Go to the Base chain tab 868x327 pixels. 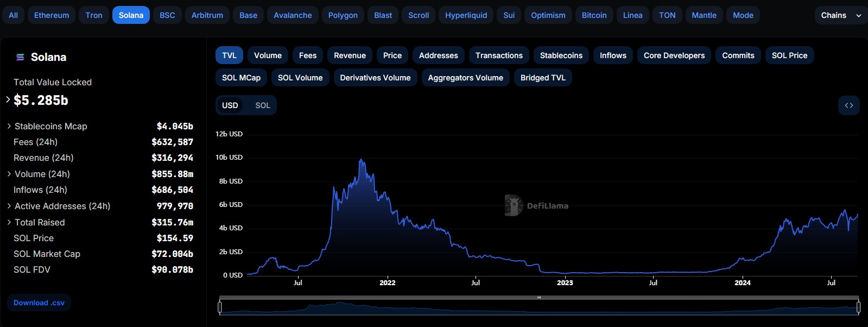249,15
